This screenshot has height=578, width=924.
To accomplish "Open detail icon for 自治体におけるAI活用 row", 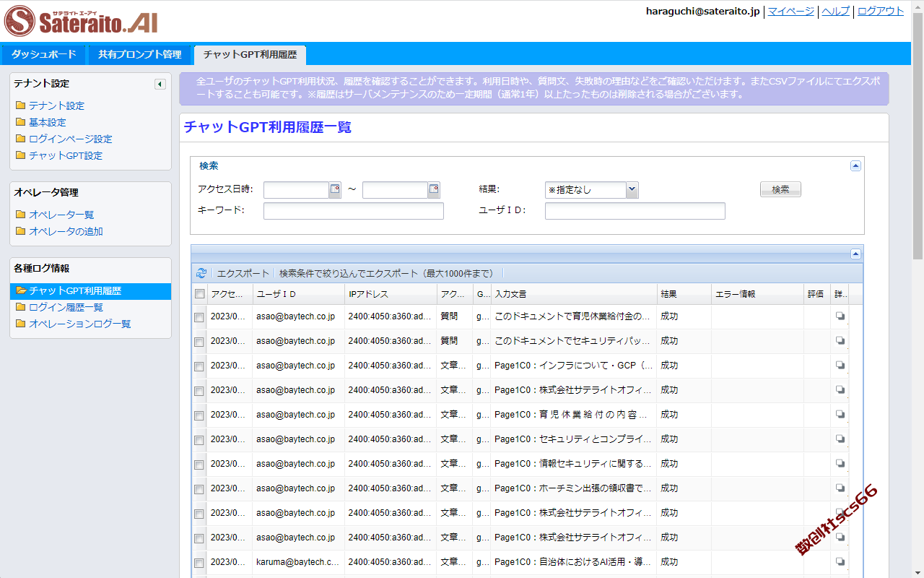I will click(x=840, y=562).
